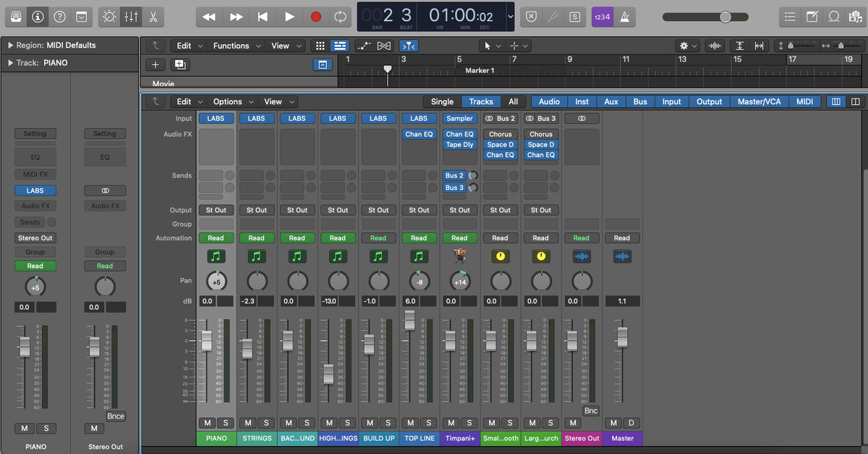Click the Tape Dly plugin on Sampler strip
Viewport: 868px width, 454px height.
click(x=459, y=145)
